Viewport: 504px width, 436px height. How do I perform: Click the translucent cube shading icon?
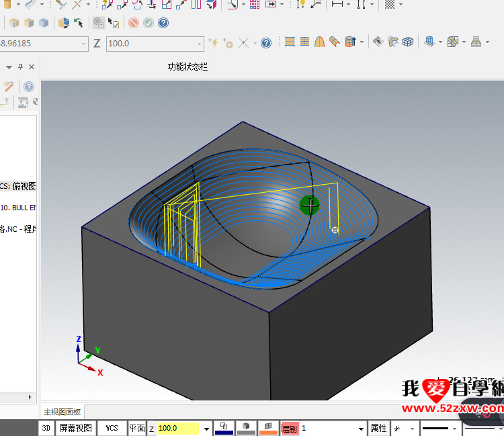[44, 23]
